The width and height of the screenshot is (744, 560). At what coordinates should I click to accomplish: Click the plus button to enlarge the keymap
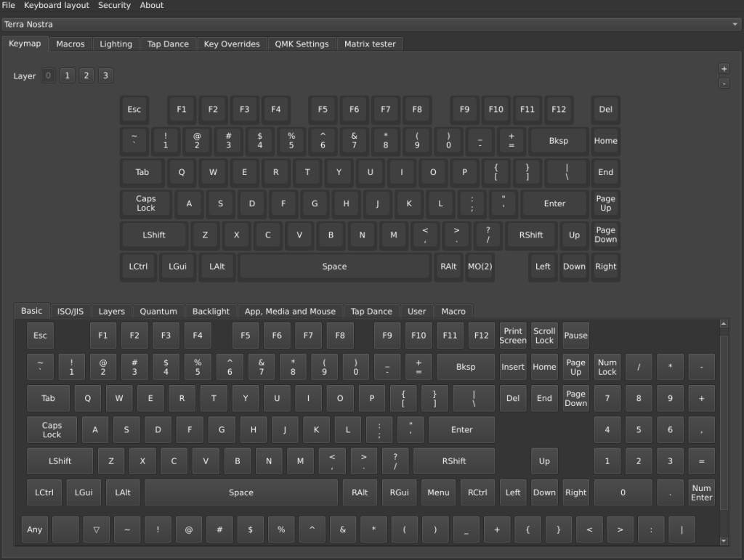(724, 68)
